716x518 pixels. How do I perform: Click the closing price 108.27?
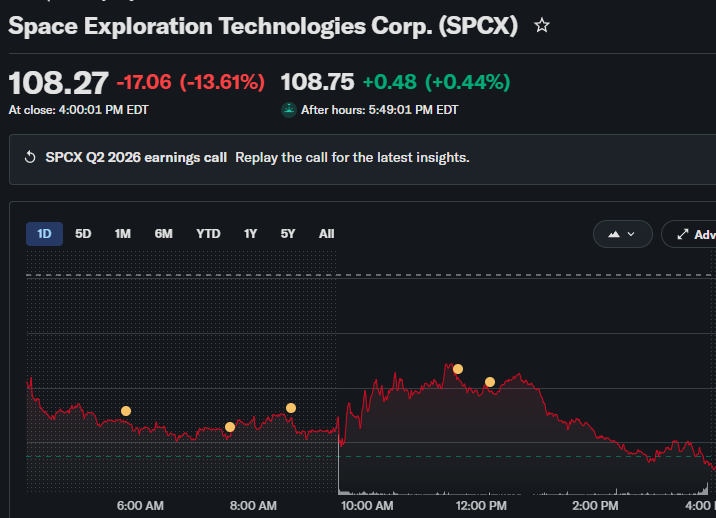click(x=58, y=83)
